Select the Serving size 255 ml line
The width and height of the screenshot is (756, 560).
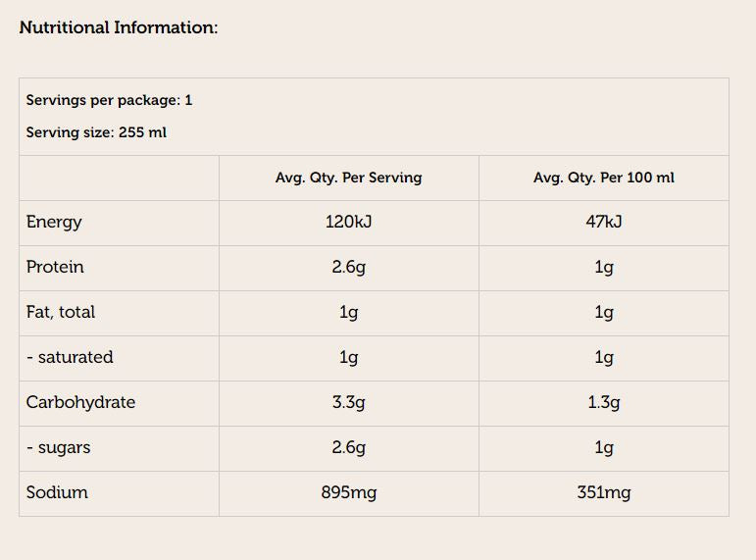[96, 132]
